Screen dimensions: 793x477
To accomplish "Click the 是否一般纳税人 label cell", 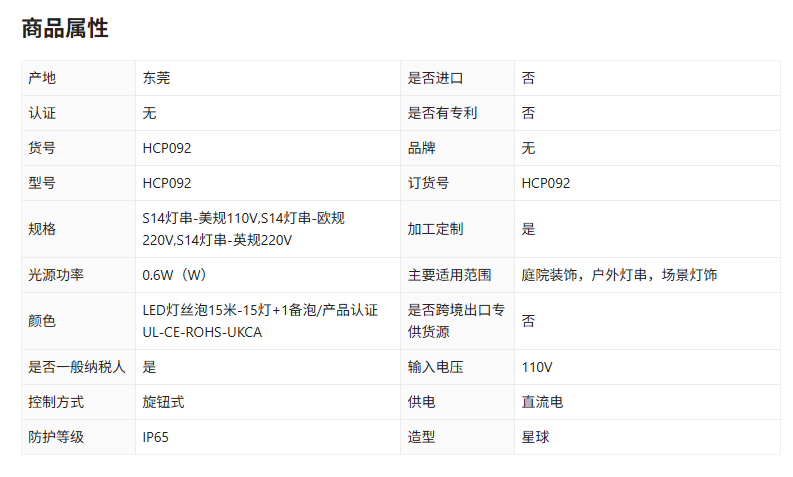I will click(x=77, y=367).
